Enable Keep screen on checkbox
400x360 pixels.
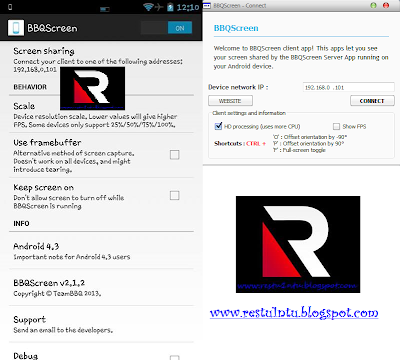pos(174,195)
